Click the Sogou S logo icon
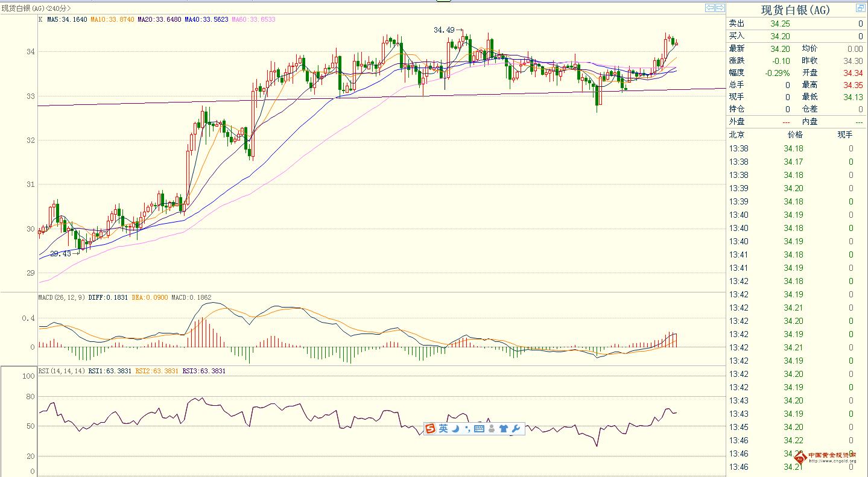The image size is (868, 477). (x=430, y=429)
